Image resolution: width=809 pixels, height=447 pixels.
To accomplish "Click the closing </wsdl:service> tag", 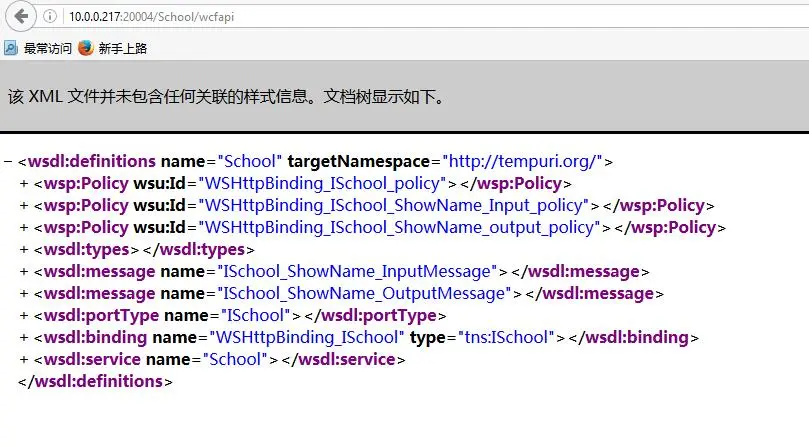I will pos(344,359).
